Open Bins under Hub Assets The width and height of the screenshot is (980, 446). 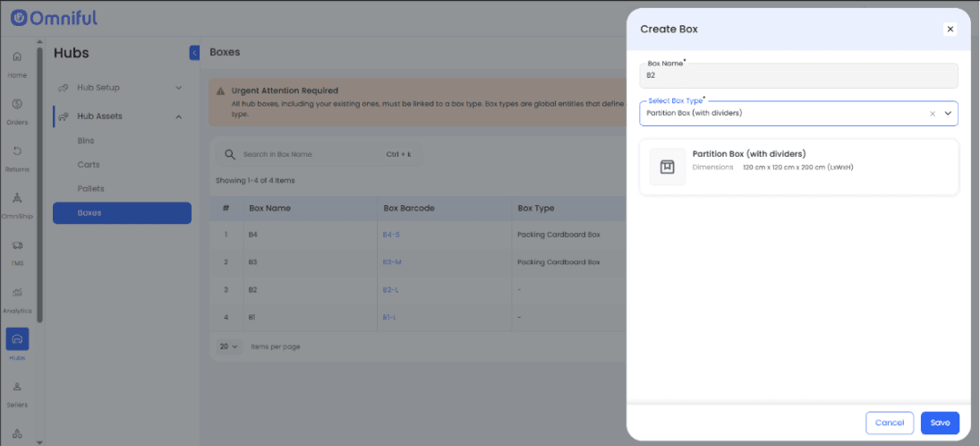86,141
